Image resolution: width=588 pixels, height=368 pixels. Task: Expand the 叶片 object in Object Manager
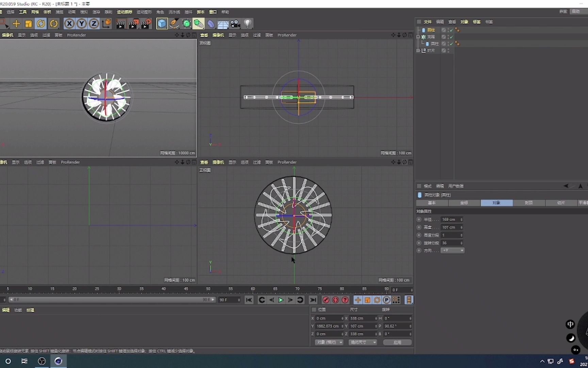click(x=418, y=50)
